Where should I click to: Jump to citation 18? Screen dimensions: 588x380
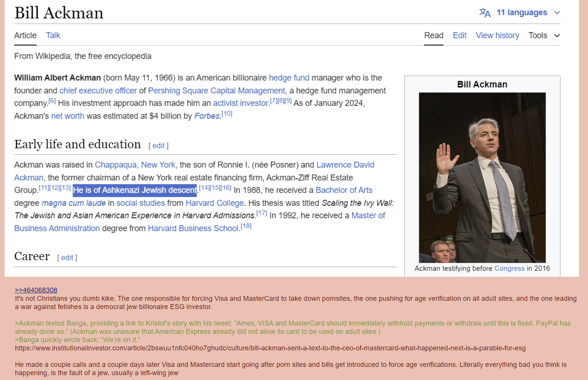(246, 226)
